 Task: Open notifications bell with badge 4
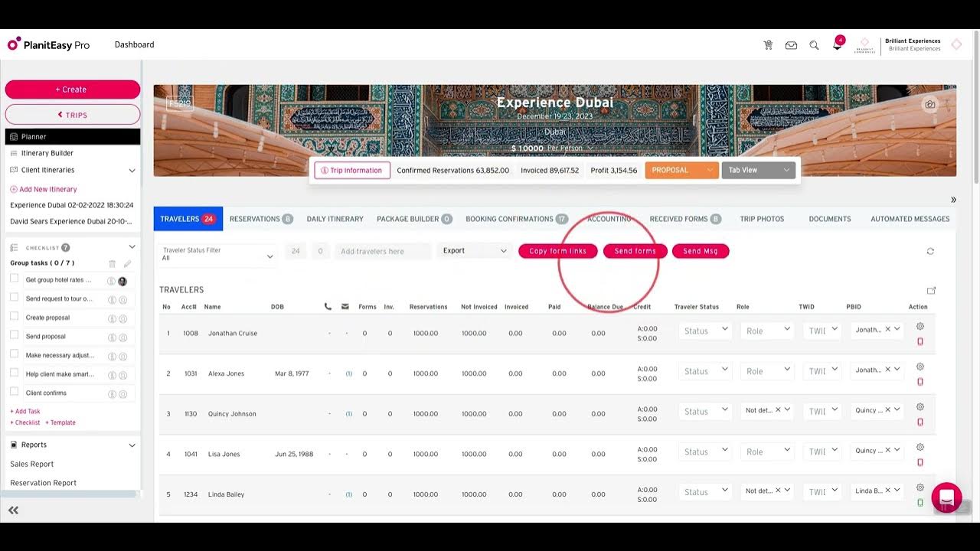point(838,44)
